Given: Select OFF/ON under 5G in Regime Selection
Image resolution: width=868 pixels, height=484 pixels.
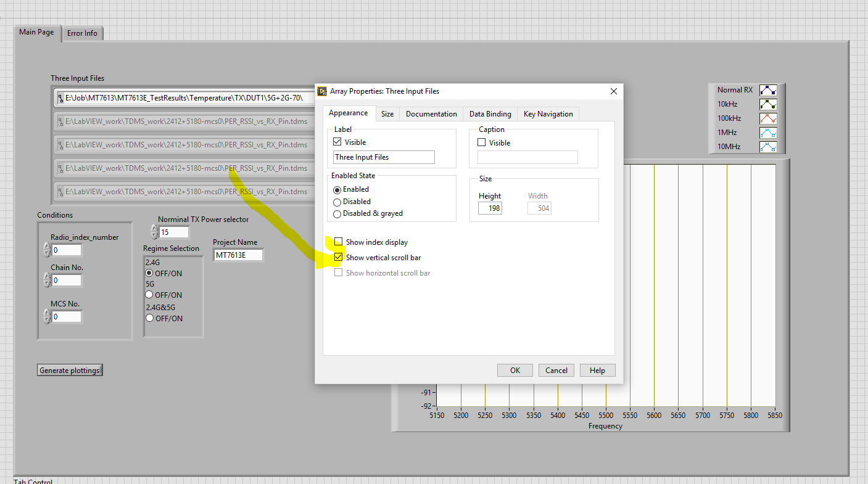Looking at the screenshot, I should point(149,295).
